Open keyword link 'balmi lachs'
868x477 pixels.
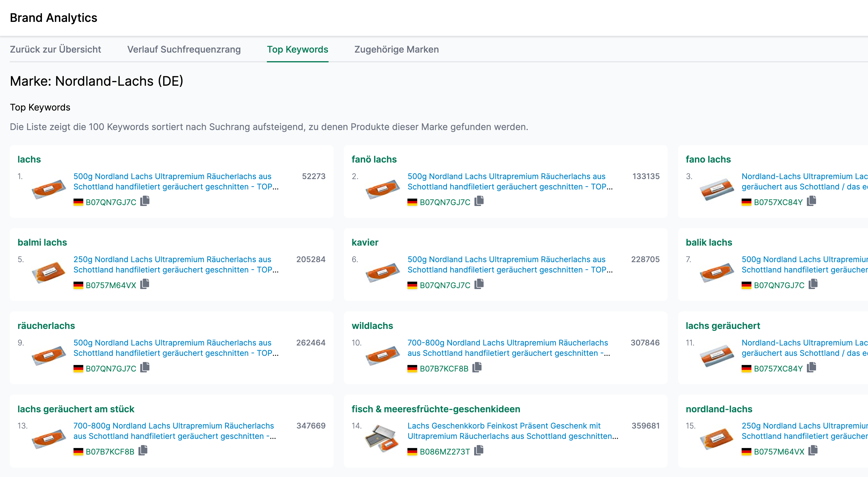coord(42,242)
